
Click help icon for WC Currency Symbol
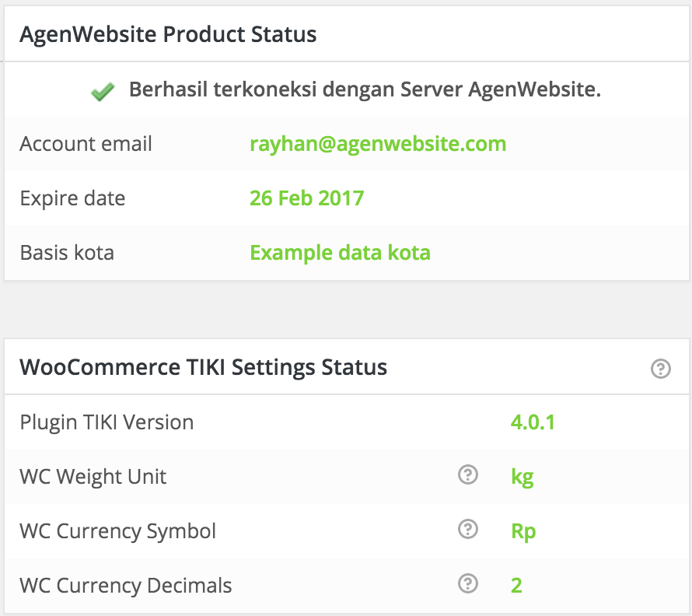pyautogui.click(x=468, y=529)
